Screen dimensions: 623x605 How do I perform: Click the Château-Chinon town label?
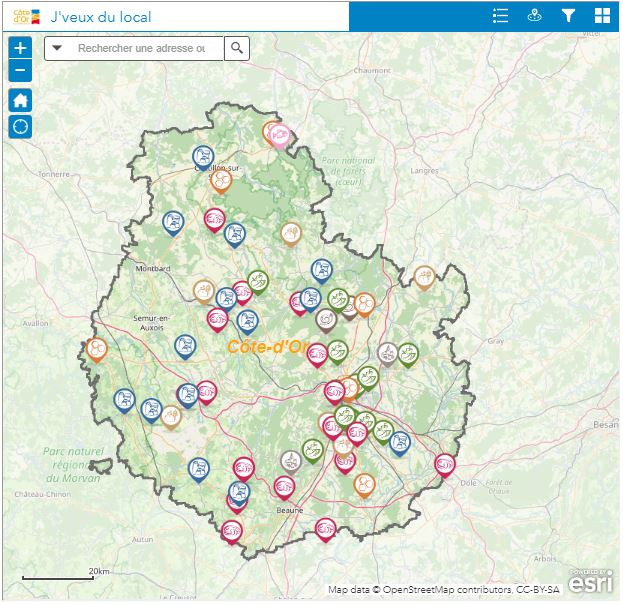tap(43, 494)
